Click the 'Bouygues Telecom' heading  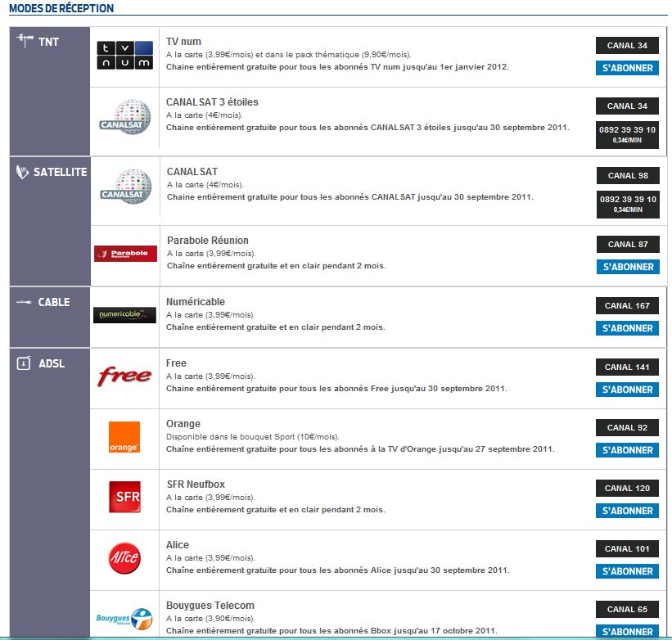(x=210, y=606)
